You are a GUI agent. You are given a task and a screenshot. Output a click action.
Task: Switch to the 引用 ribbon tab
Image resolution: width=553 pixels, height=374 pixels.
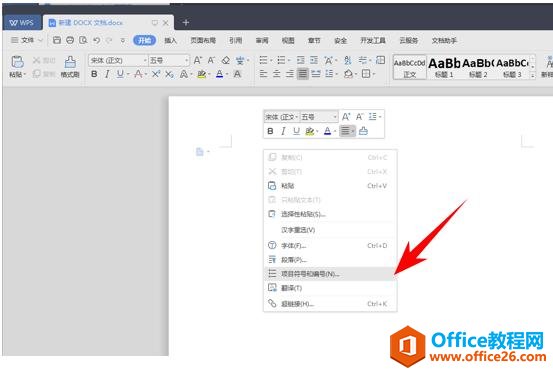point(236,41)
